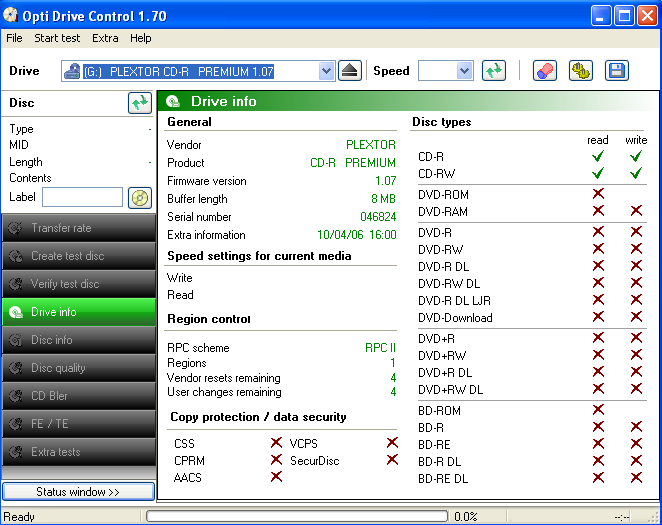
Task: Select the CD Bler test
Action: (78, 396)
